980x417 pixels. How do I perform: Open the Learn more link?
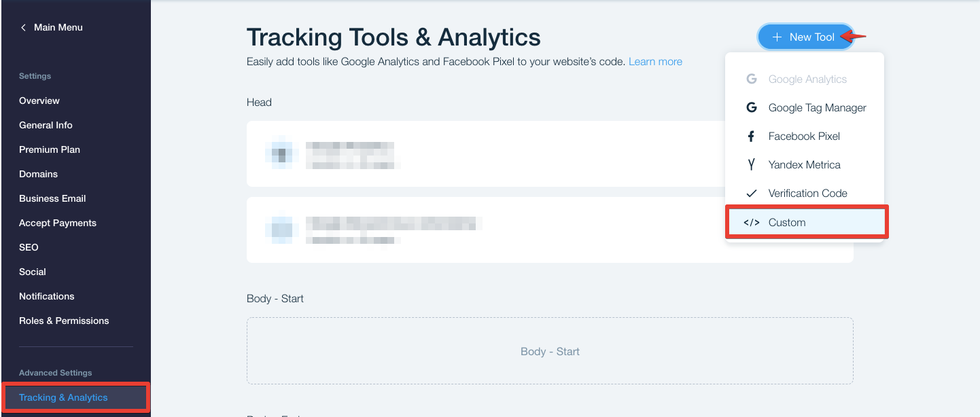655,61
